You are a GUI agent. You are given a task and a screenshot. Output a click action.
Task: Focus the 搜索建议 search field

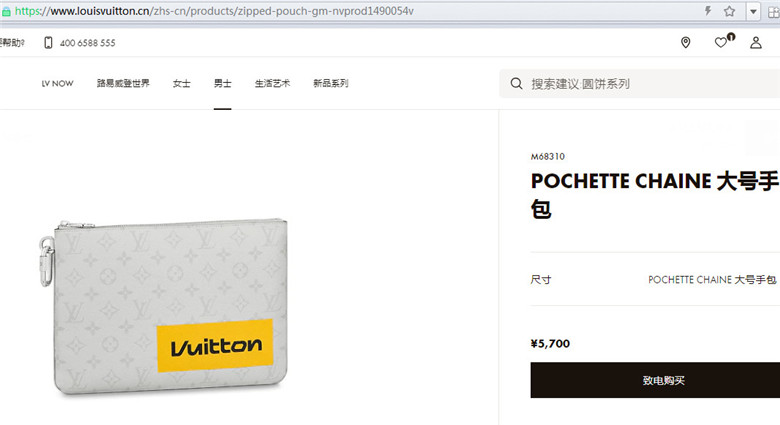point(640,84)
